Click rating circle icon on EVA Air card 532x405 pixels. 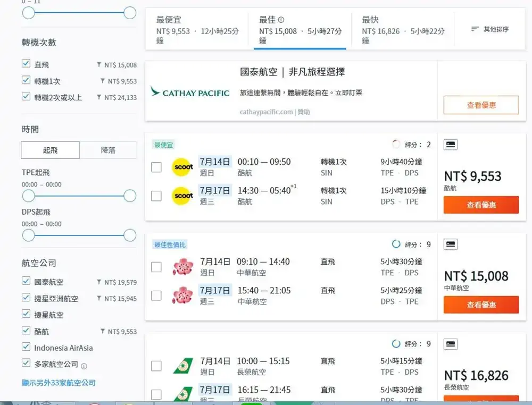click(396, 344)
